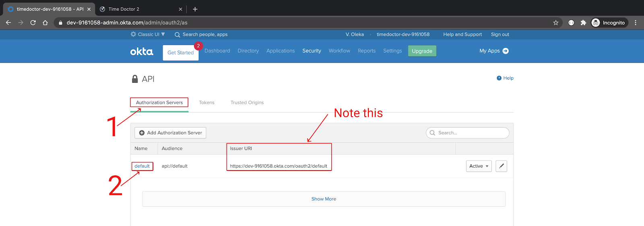
Task: Click Help and Support link
Action: coord(462,35)
